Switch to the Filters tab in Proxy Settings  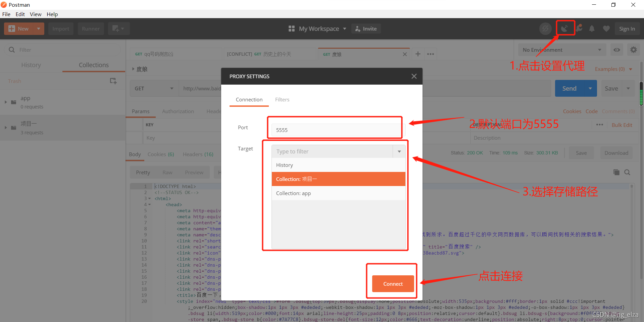click(282, 99)
